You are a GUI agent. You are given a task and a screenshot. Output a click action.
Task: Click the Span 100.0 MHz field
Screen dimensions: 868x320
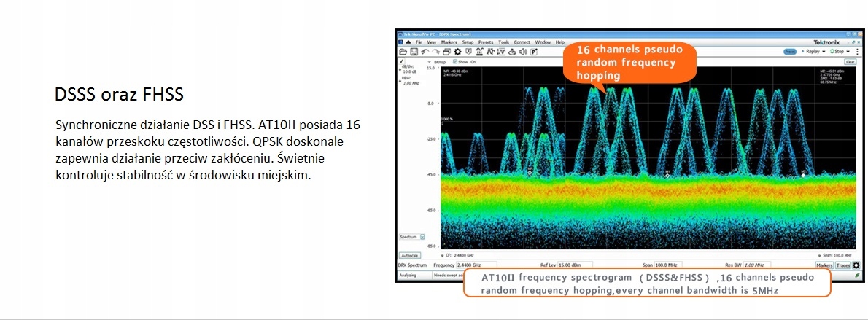(668, 265)
